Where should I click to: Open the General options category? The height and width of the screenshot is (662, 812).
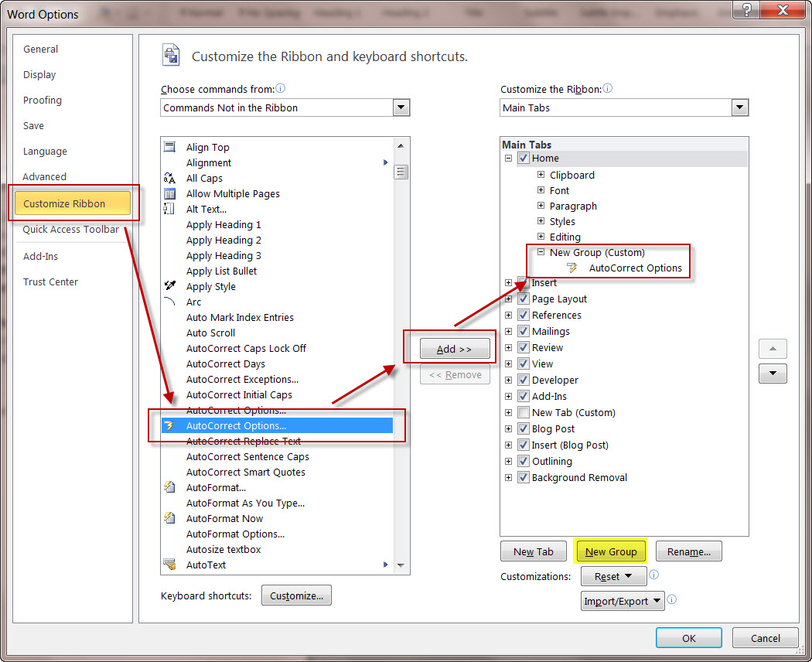(x=40, y=49)
